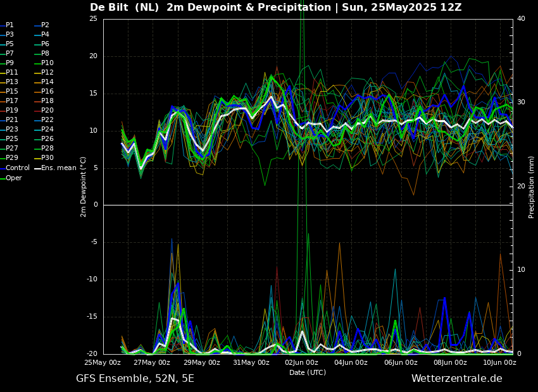Select the 'Ens. mean' legend entry
The width and height of the screenshot is (538, 392).
[59, 168]
